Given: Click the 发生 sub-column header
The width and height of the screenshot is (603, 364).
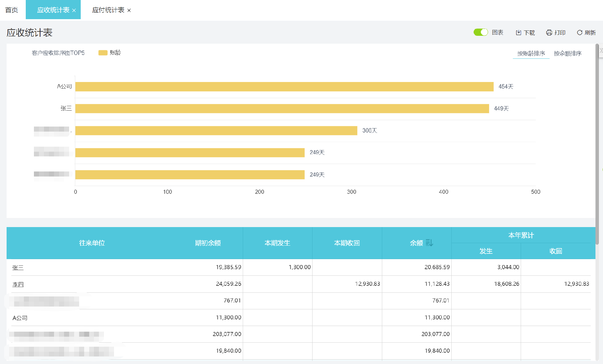Looking at the screenshot, I should click(x=486, y=251).
